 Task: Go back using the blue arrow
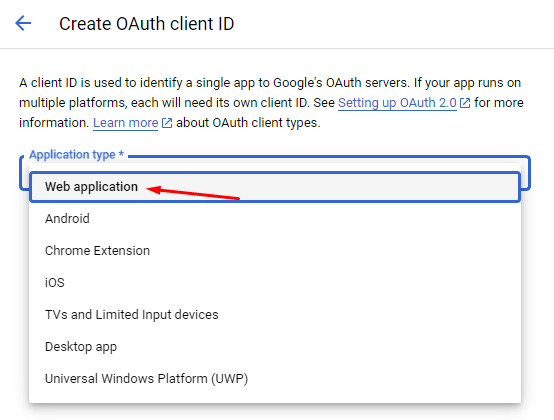(x=23, y=23)
